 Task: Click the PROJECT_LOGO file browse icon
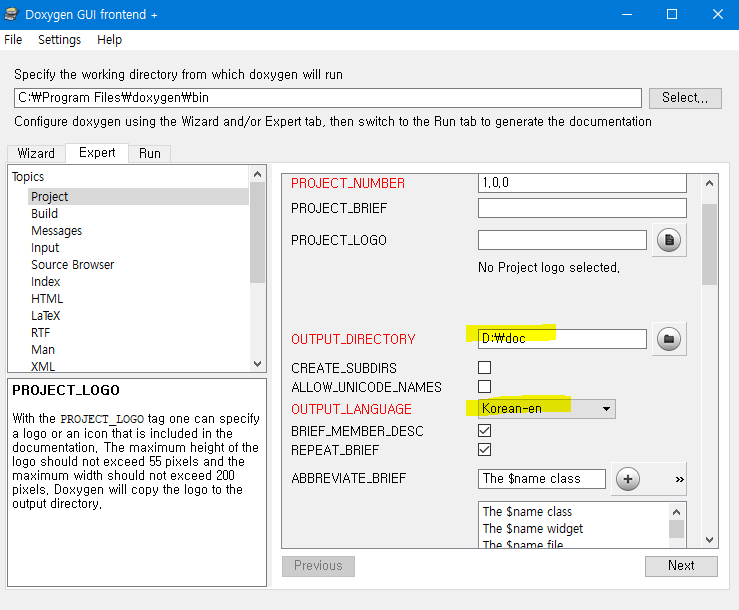point(669,240)
